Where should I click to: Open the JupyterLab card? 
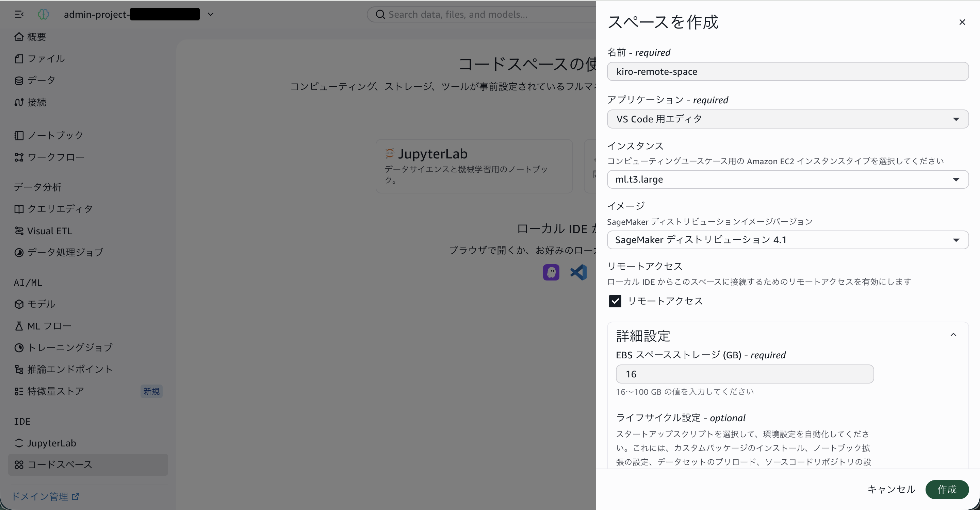point(474,166)
